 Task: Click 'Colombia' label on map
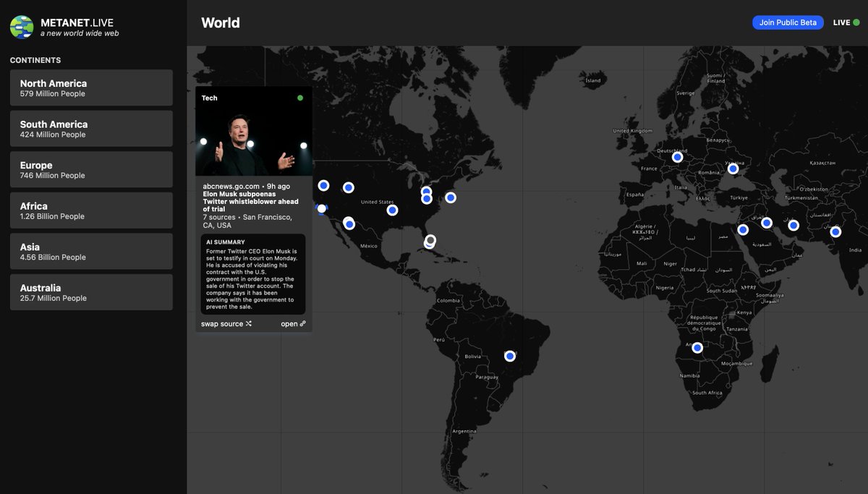[x=448, y=300]
